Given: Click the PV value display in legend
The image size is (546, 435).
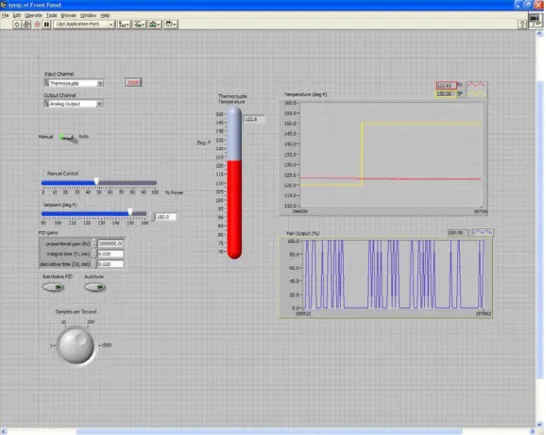Looking at the screenshot, I should pyautogui.click(x=445, y=85).
